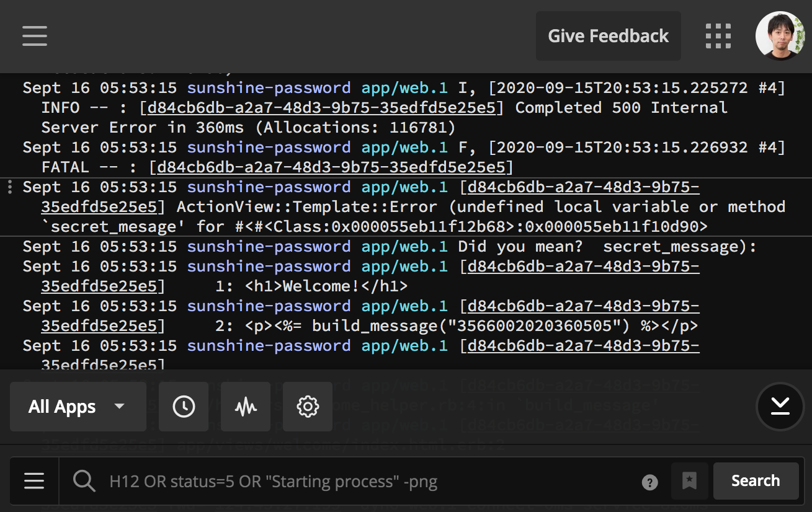This screenshot has height=512, width=812.
Task: Click the profile avatar picture
Action: tap(780, 36)
